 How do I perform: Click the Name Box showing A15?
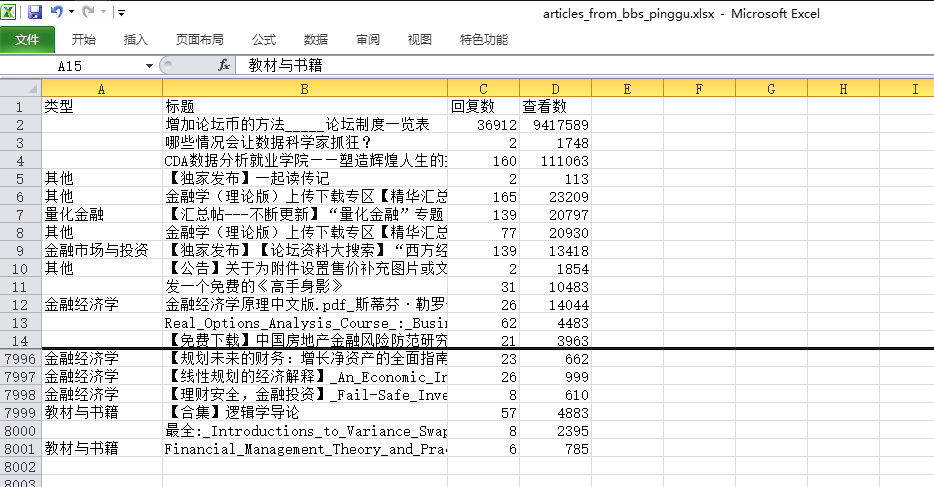(x=71, y=66)
